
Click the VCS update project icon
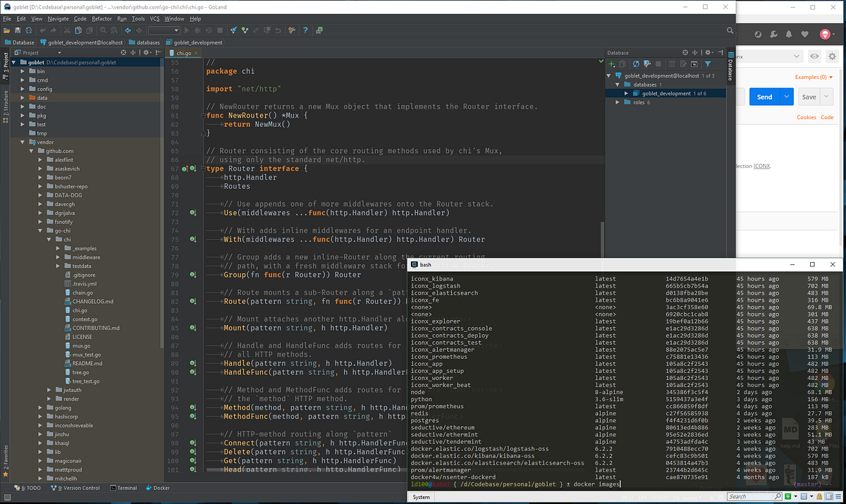point(232,30)
